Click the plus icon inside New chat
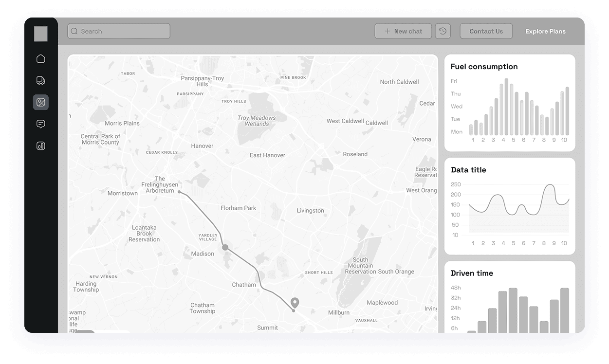 coord(387,31)
